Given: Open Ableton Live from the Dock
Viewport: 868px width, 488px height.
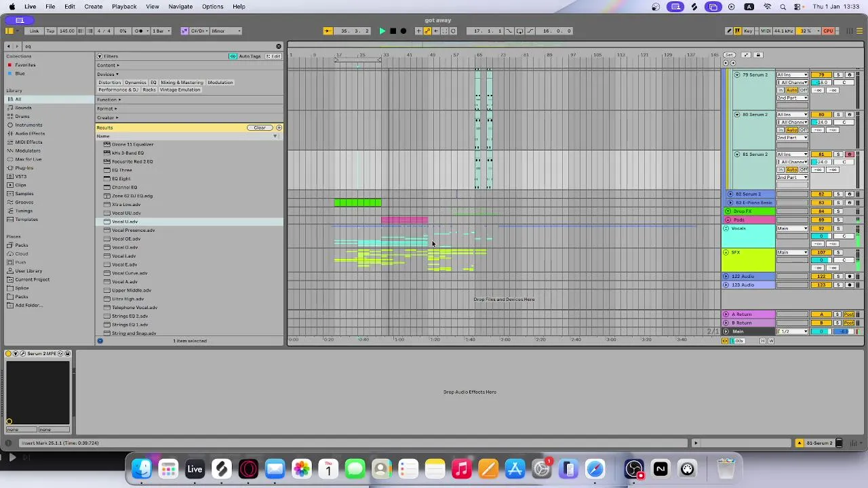Looking at the screenshot, I should (195, 469).
